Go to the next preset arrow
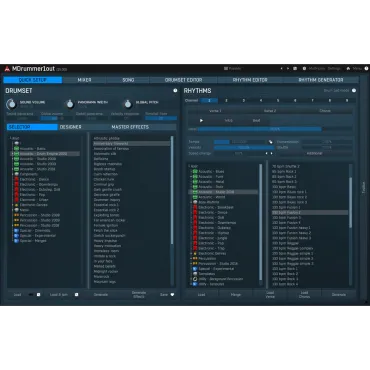This screenshot has width=370, height=370. 288,68
